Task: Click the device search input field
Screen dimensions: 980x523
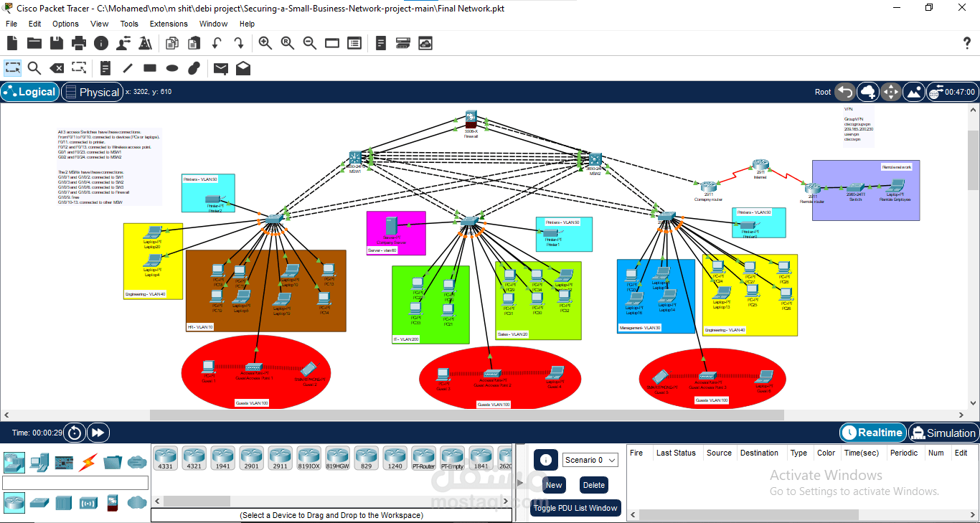Action: [x=75, y=483]
